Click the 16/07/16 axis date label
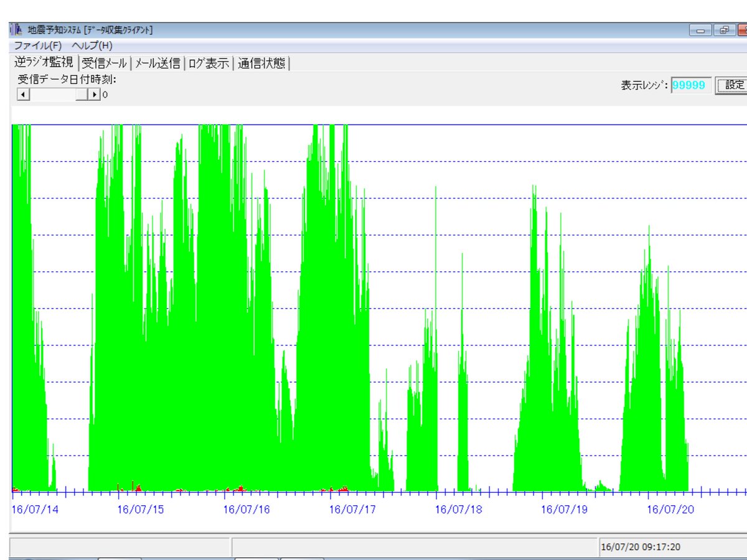747x560 pixels. tap(247, 509)
